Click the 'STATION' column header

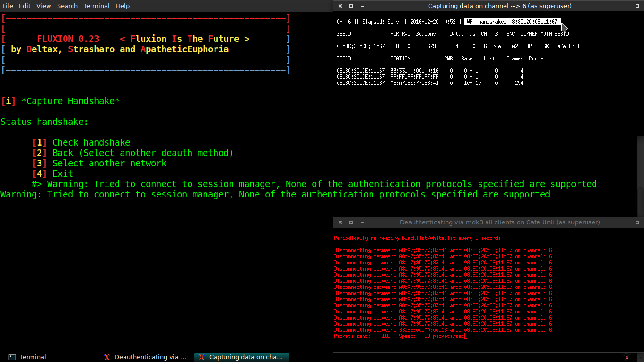[400, 58]
